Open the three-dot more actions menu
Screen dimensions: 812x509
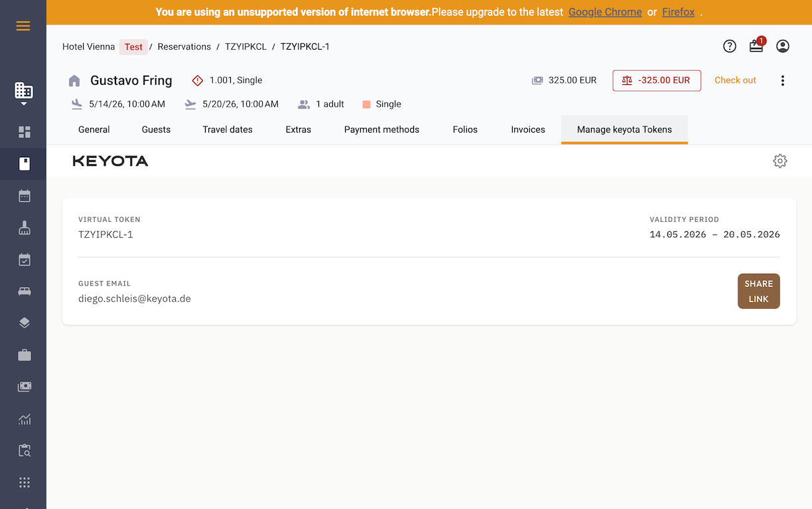(783, 80)
